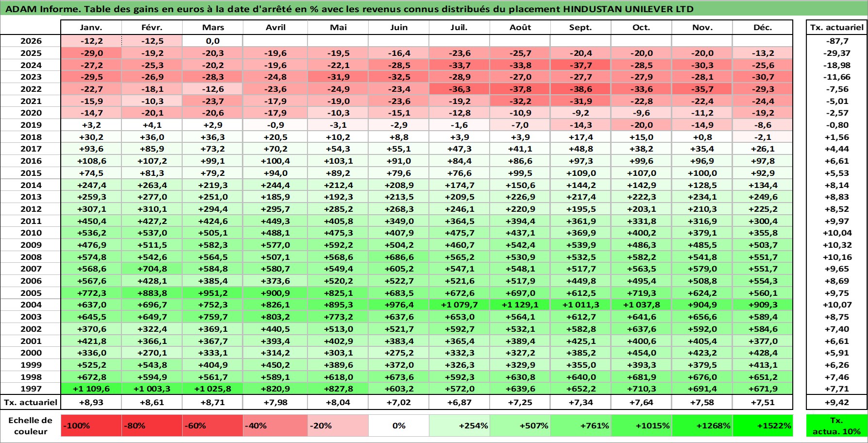
Task: Click the '+803,2' cell in 2003 Avril
Action: click(x=275, y=317)
